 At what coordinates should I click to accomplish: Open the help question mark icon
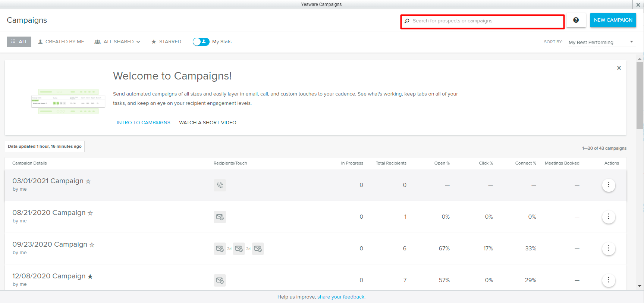(x=576, y=20)
